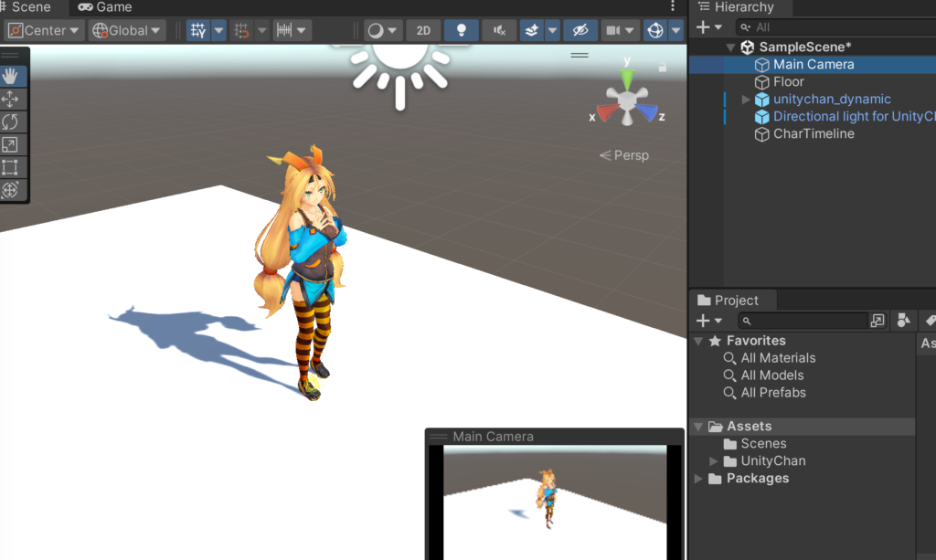Click the scene camera settings icon
Viewport: 936px width, 560px height.
click(x=613, y=30)
